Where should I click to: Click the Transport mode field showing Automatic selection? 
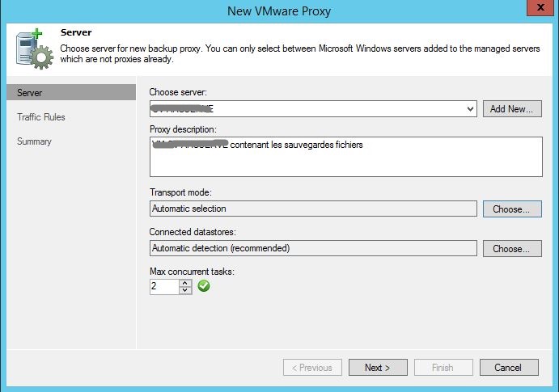[313, 209]
